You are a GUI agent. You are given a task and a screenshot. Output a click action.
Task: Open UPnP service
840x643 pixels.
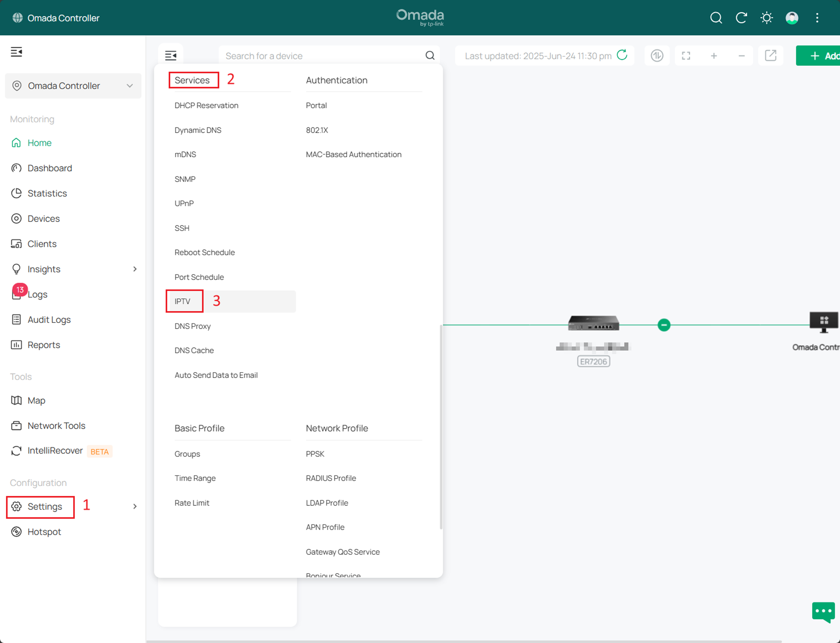click(184, 203)
